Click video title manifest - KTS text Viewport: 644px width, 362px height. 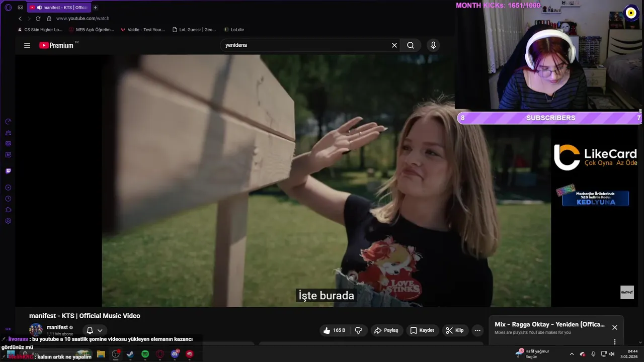(x=85, y=316)
